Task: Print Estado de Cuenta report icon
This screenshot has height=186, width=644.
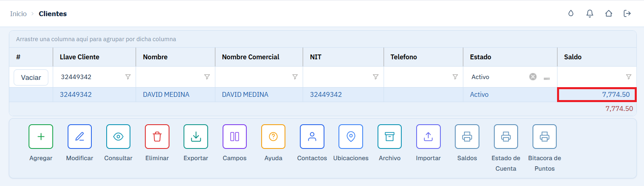Action: 506,137
